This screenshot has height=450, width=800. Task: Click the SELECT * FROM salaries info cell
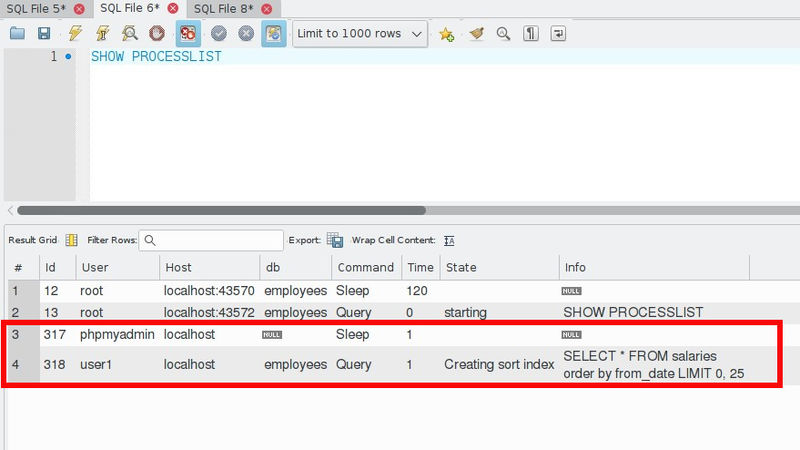654,364
